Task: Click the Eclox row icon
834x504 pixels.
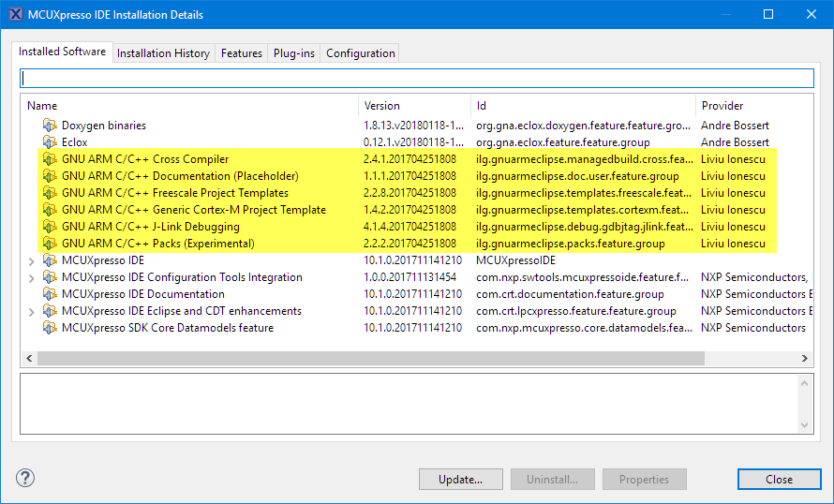Action: [x=50, y=142]
